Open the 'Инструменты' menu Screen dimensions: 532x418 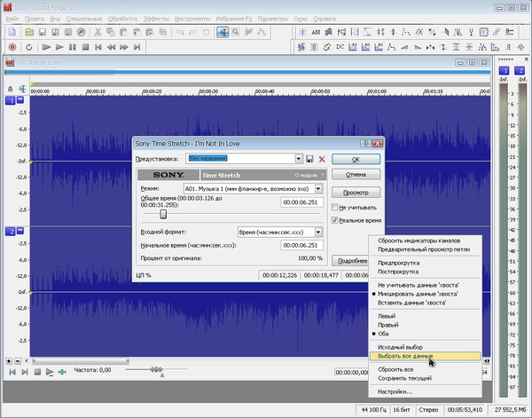tap(192, 19)
